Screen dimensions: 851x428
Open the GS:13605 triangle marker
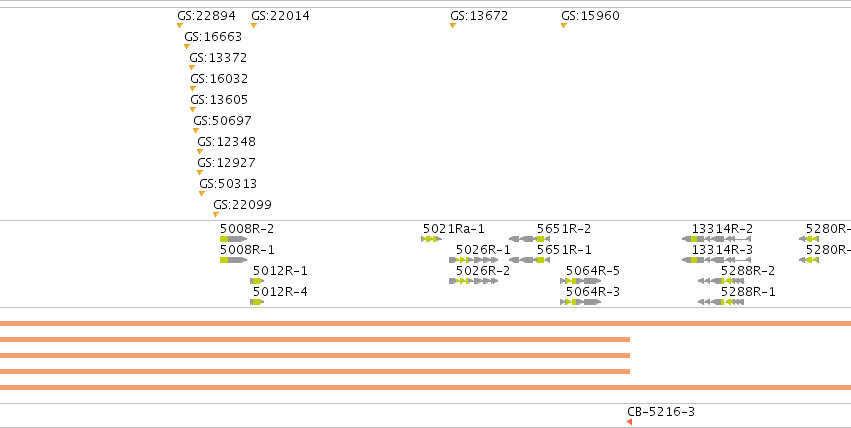coord(193,110)
